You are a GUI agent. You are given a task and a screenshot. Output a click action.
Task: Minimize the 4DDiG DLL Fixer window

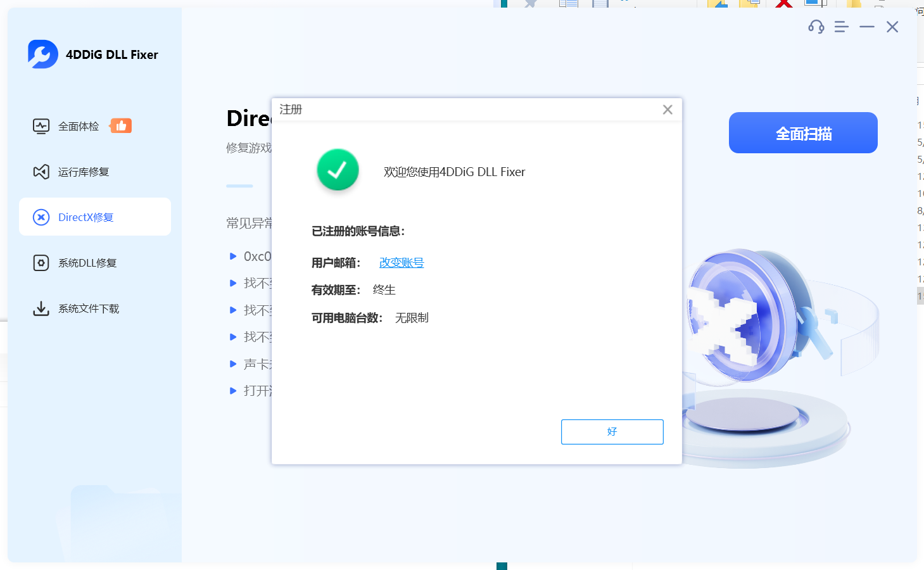[x=867, y=27]
